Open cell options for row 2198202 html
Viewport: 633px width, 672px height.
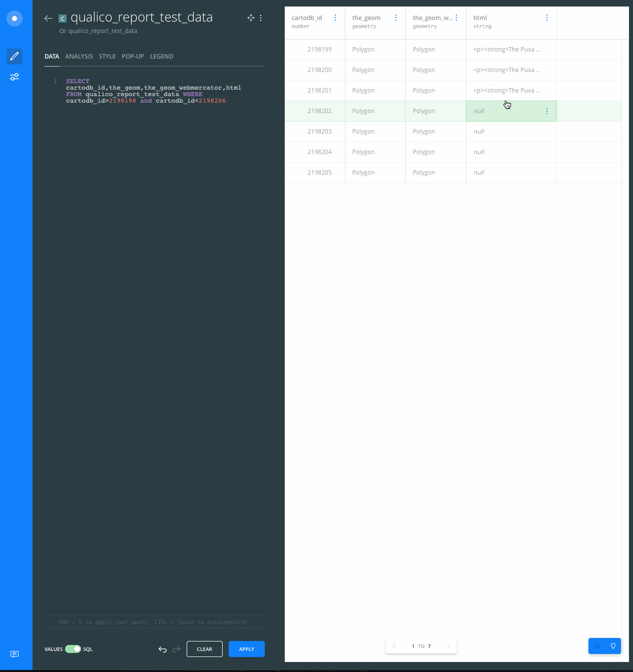click(547, 111)
